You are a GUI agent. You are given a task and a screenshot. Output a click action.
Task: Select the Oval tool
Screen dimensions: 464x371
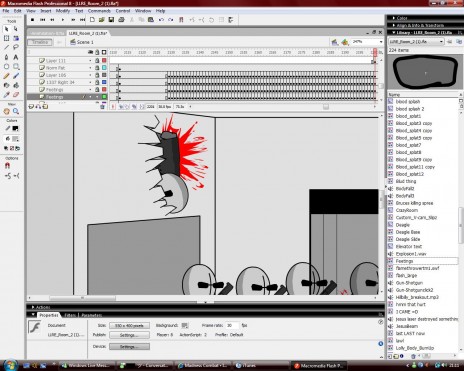[6, 67]
